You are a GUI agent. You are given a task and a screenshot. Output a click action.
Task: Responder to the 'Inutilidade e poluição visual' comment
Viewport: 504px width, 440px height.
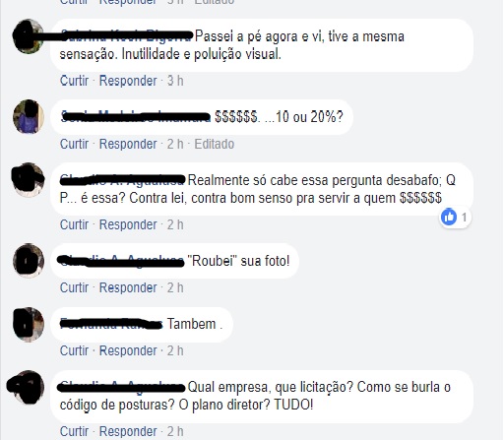[x=128, y=81]
